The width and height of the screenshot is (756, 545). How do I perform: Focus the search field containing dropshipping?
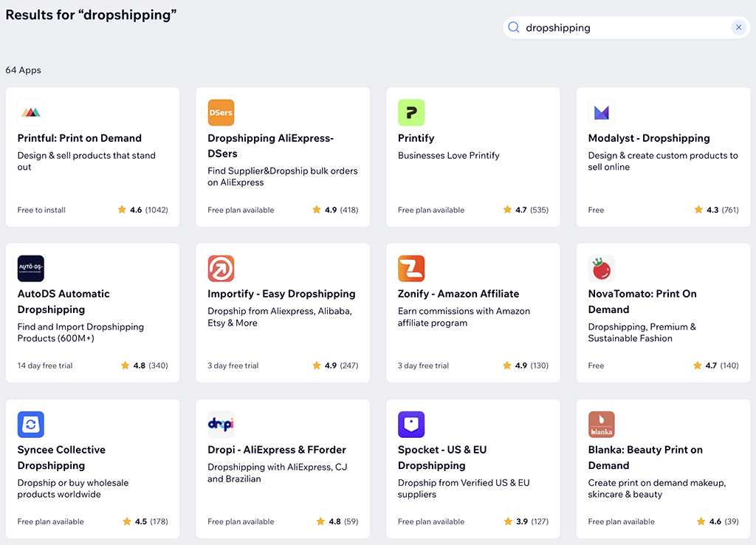click(x=626, y=27)
